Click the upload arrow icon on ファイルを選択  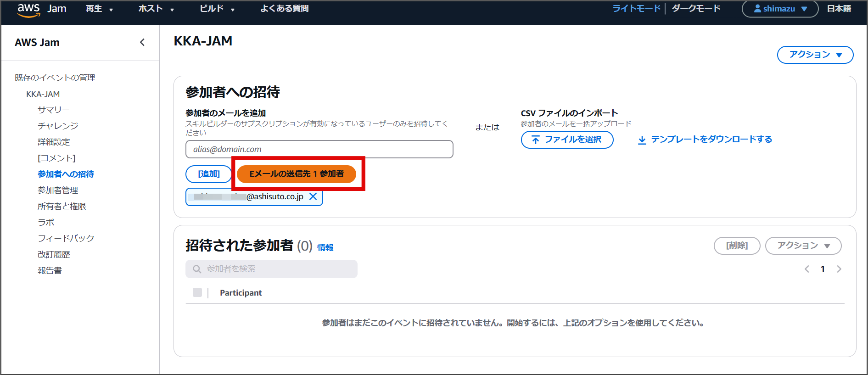click(x=535, y=140)
